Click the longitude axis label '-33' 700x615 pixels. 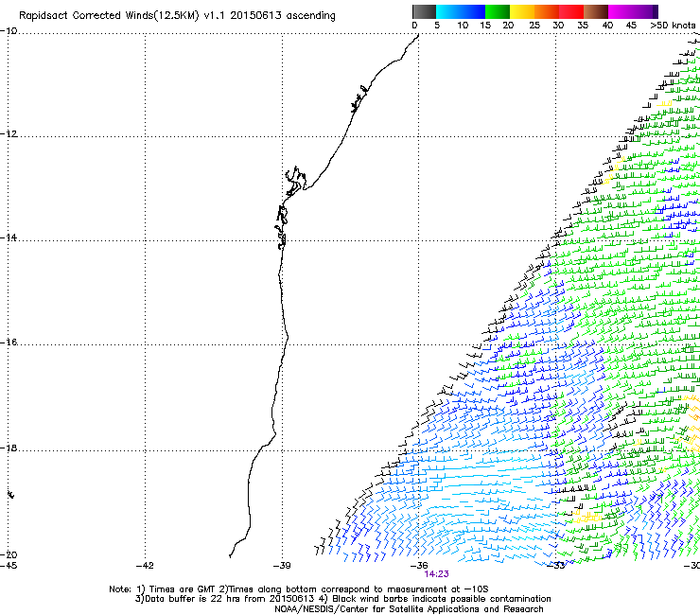point(556,566)
